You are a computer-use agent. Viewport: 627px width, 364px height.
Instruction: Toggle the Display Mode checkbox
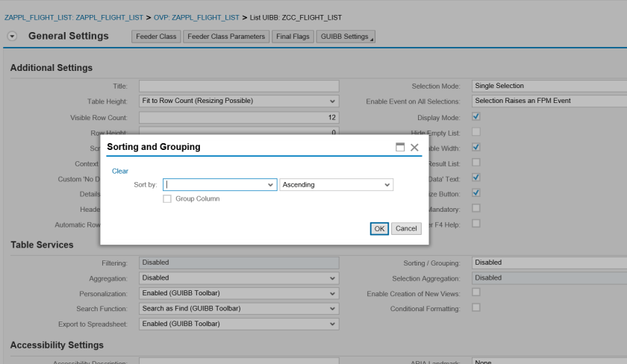[476, 117]
